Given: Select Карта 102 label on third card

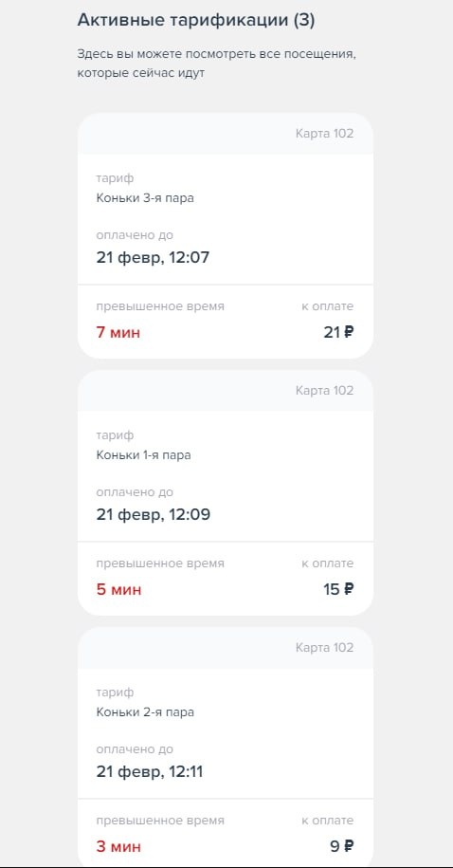Looking at the screenshot, I should [x=324, y=647].
